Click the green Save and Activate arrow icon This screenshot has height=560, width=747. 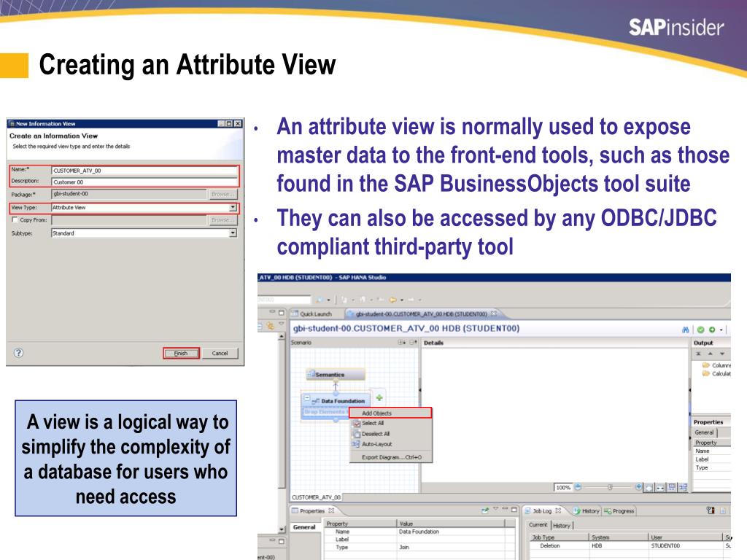(712, 330)
